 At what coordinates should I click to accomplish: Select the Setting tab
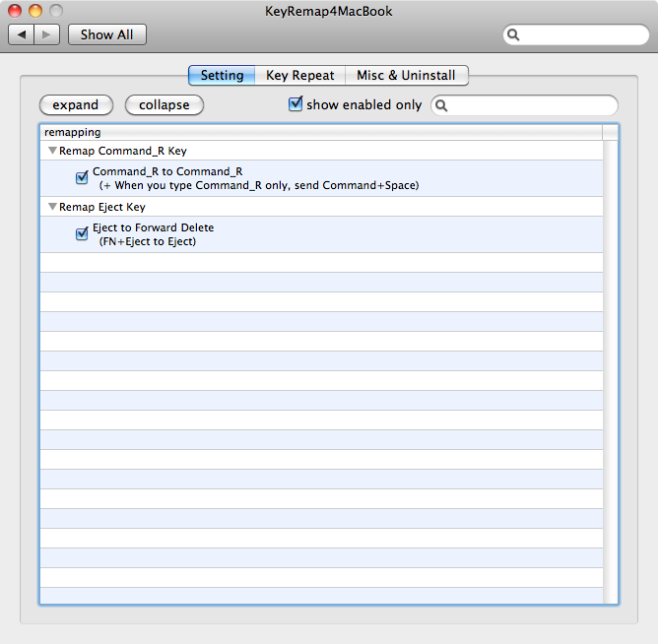[222, 76]
